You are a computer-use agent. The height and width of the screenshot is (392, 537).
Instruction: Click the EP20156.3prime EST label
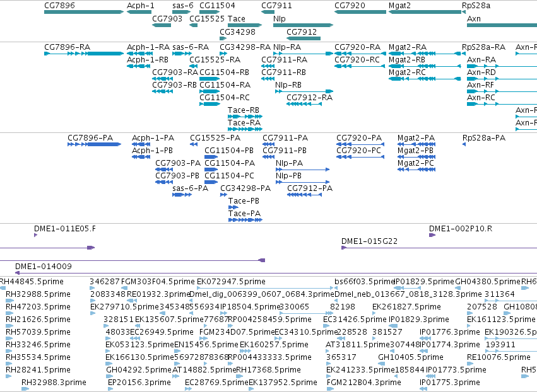tap(139, 383)
